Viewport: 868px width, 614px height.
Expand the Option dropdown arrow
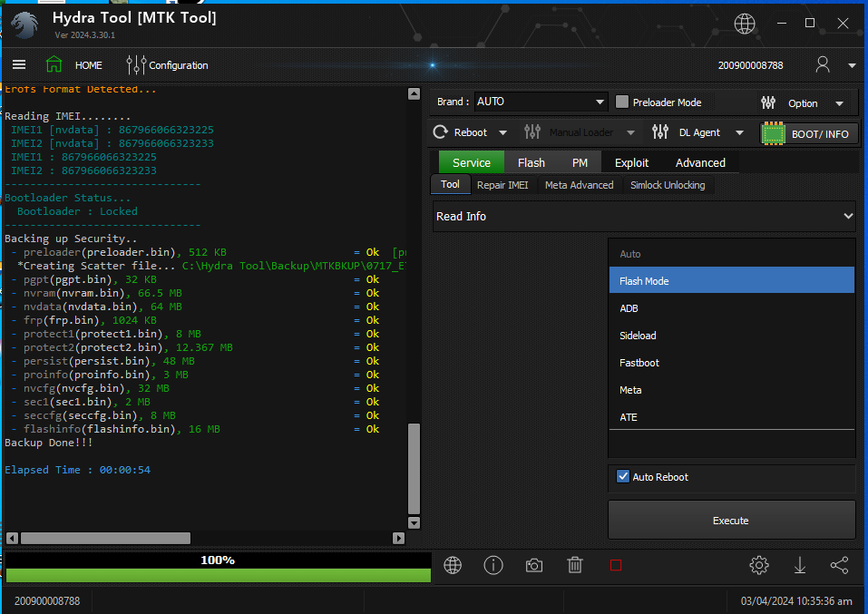tap(840, 103)
